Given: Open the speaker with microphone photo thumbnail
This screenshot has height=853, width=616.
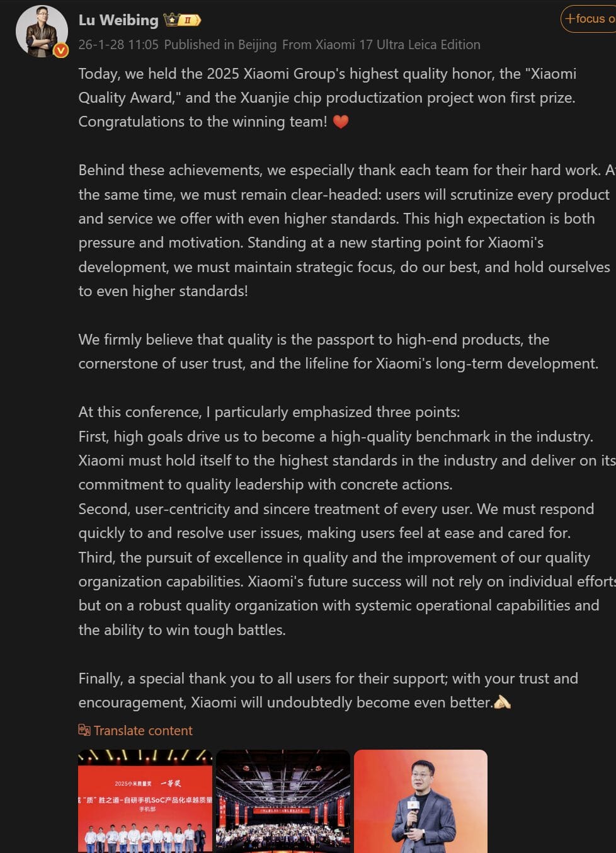Looking at the screenshot, I should tap(420, 801).
